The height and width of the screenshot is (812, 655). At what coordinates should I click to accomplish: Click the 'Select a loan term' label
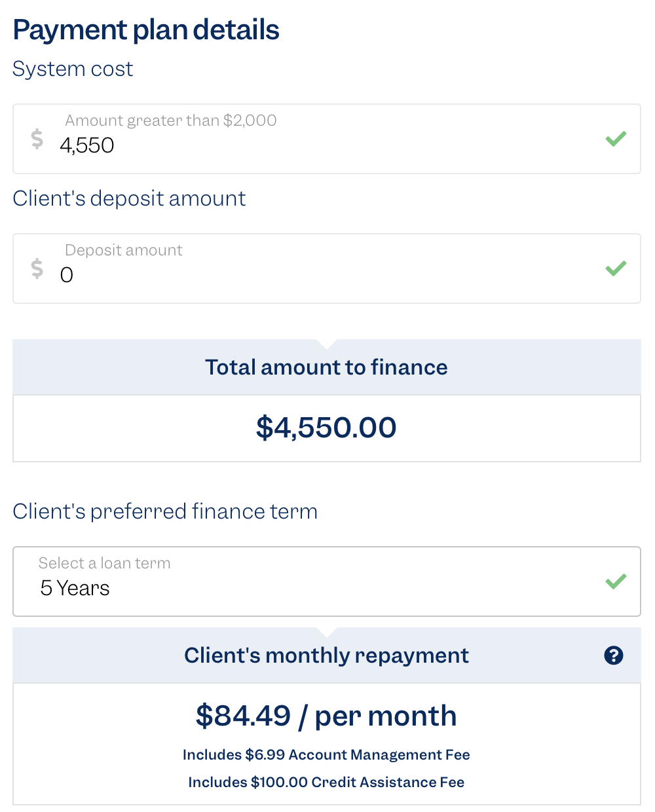pos(104,563)
